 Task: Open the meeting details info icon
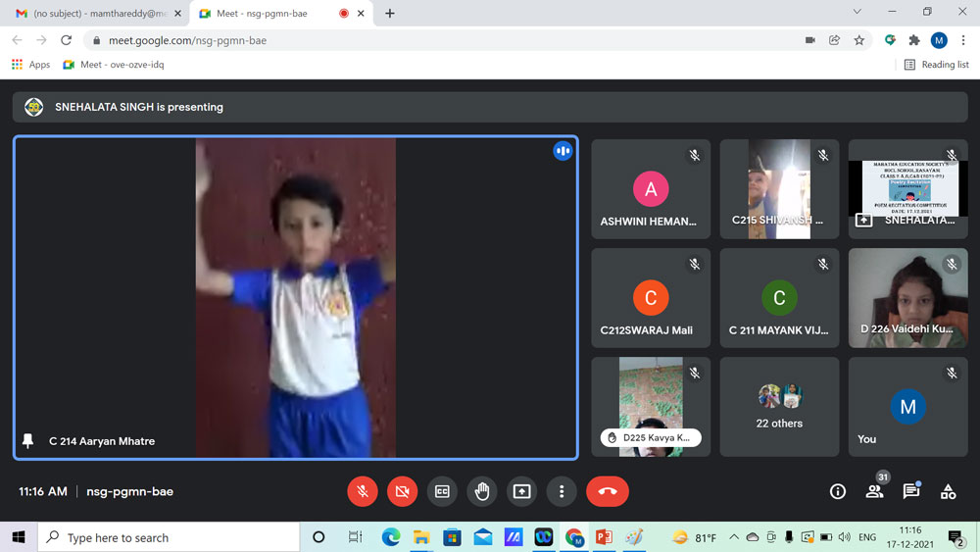(838, 491)
